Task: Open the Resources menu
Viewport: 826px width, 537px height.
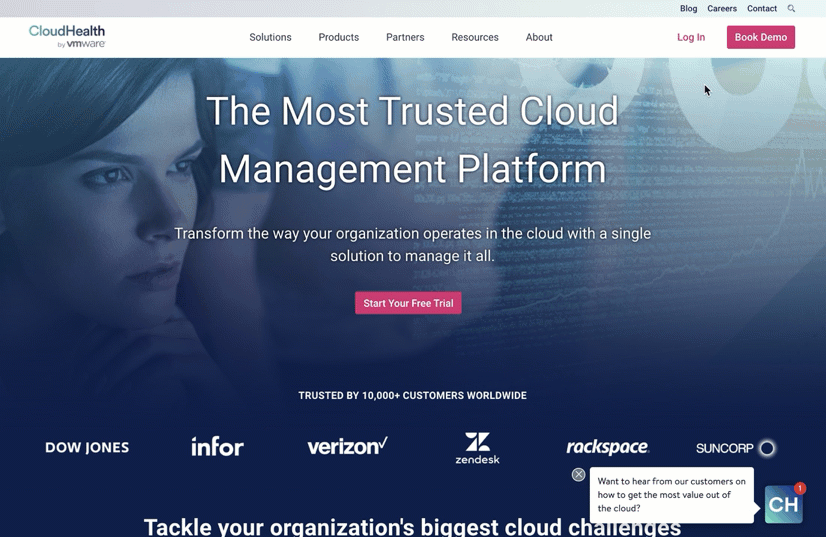Action: click(475, 37)
